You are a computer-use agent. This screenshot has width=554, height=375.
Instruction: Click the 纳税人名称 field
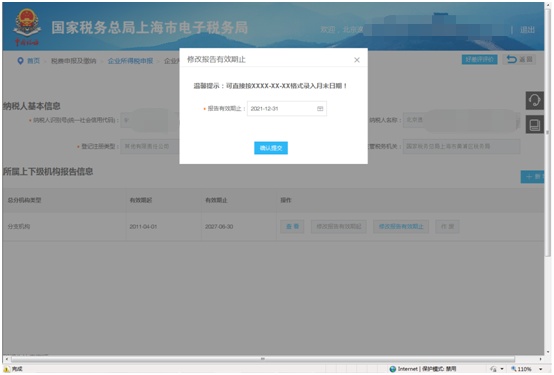(461, 120)
